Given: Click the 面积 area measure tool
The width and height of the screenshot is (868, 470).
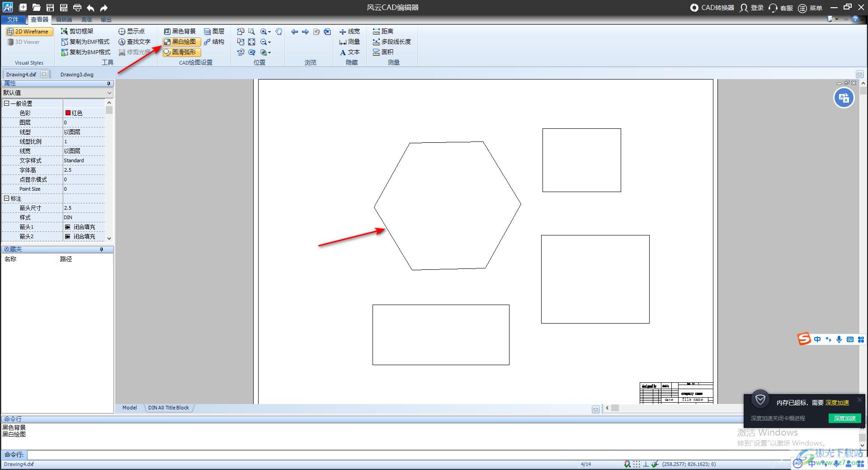Looking at the screenshot, I should 383,52.
